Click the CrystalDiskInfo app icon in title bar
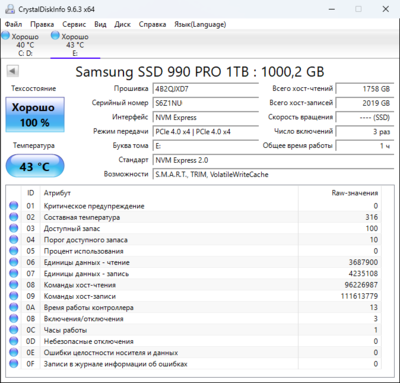400x383 pixels. pyautogui.click(x=10, y=9)
